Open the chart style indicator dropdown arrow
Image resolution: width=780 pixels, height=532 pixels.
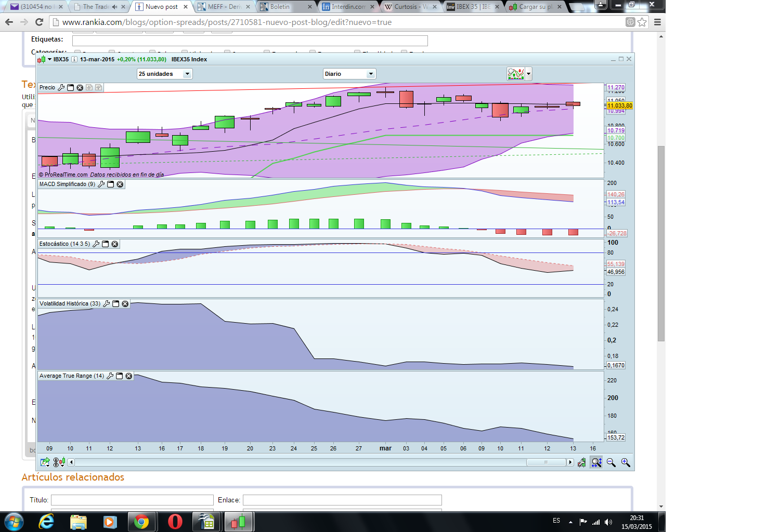[x=529, y=74]
